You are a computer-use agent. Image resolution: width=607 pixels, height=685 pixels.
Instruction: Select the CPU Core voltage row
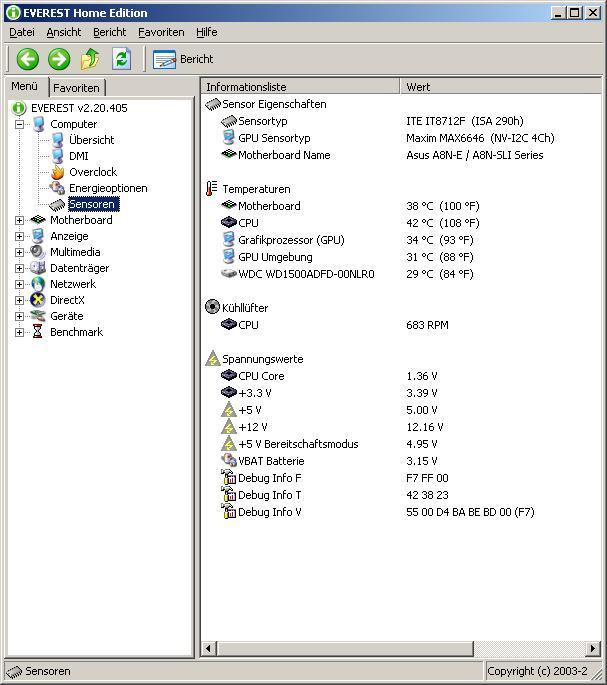[401, 376]
